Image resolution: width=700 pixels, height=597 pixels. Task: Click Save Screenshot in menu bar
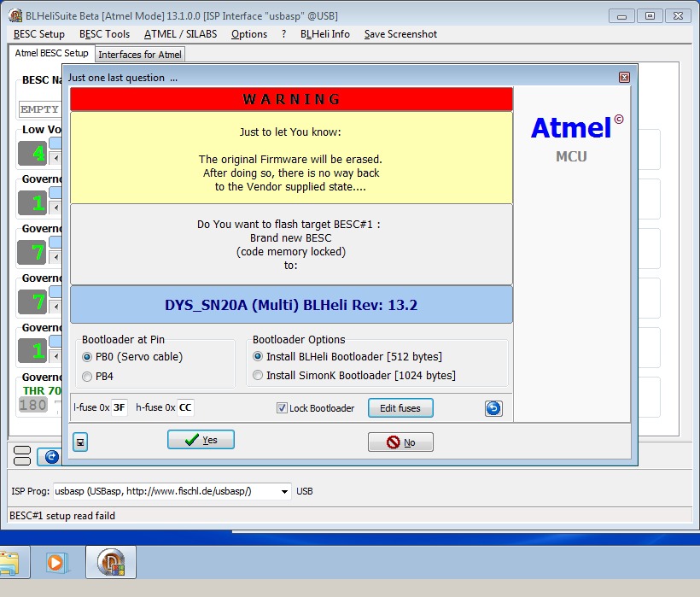[400, 34]
